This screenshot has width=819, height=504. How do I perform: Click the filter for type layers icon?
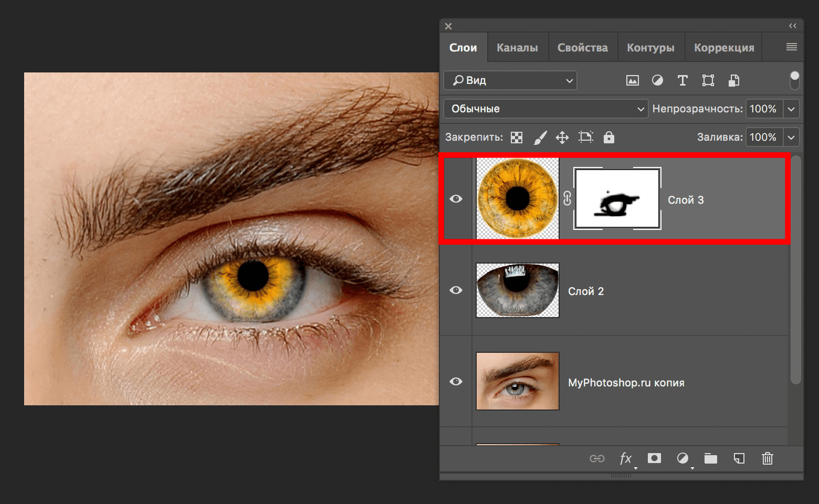682,80
